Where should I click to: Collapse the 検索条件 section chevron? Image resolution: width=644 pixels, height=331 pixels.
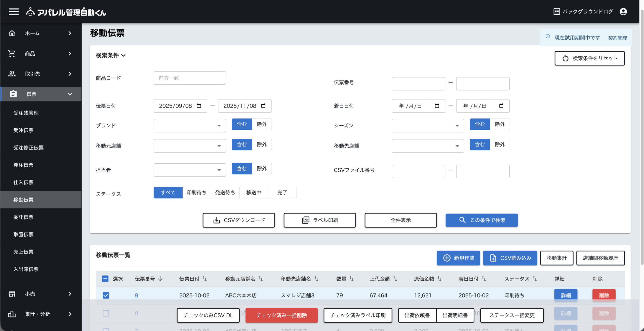tap(123, 55)
